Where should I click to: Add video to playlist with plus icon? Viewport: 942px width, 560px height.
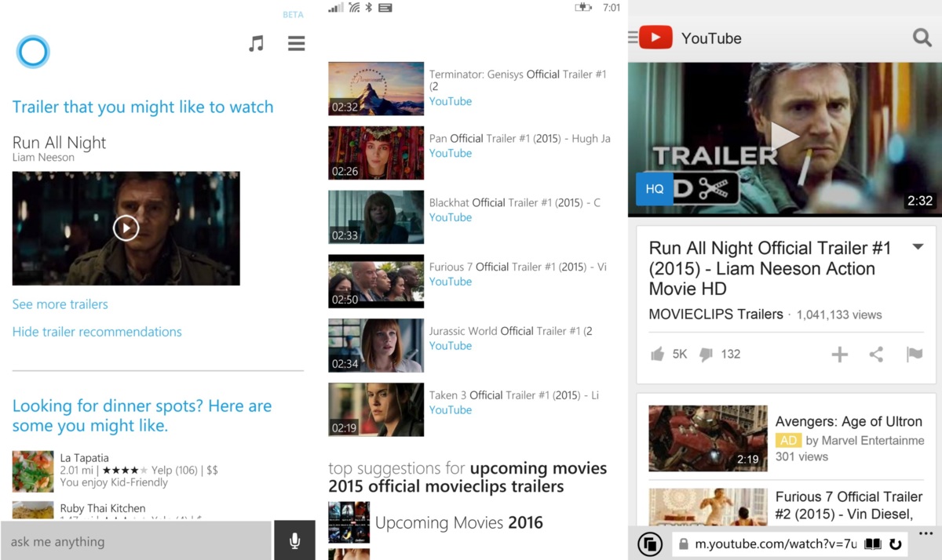tap(840, 355)
